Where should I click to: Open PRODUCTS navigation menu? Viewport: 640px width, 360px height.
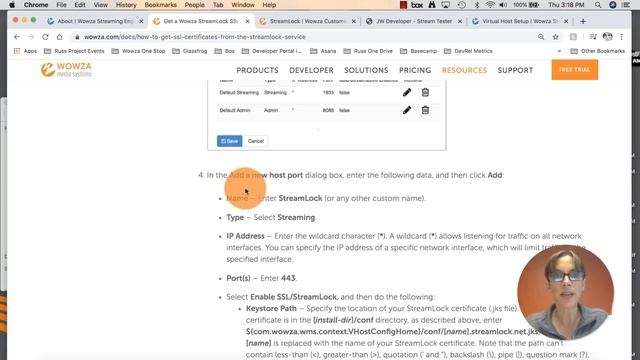(x=257, y=70)
